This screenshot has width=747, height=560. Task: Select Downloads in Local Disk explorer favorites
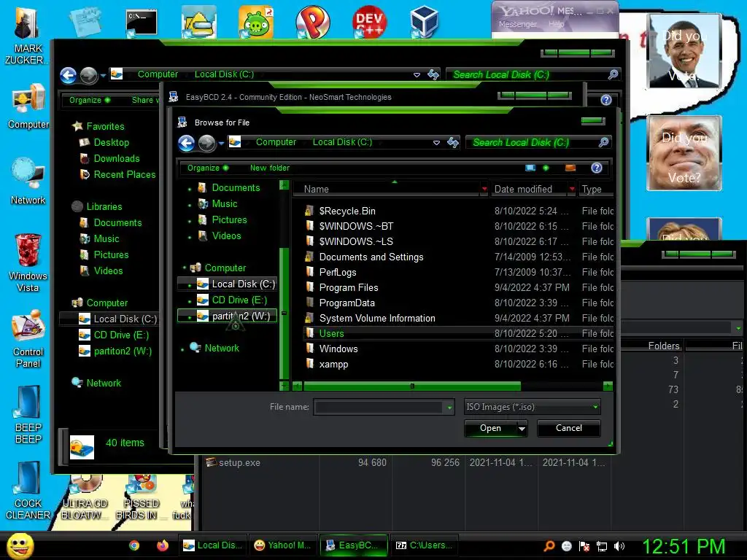[x=116, y=158]
